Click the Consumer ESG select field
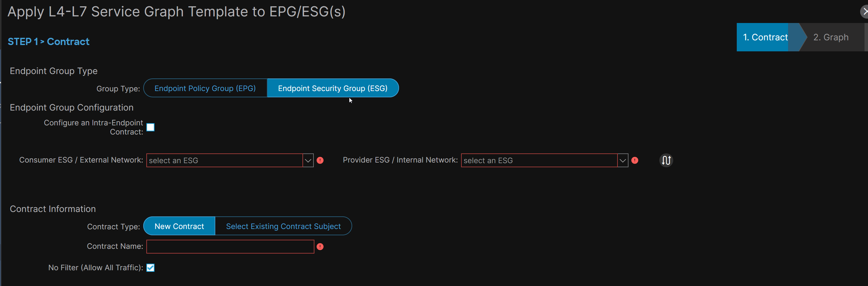This screenshot has height=286, width=868. [x=225, y=161]
